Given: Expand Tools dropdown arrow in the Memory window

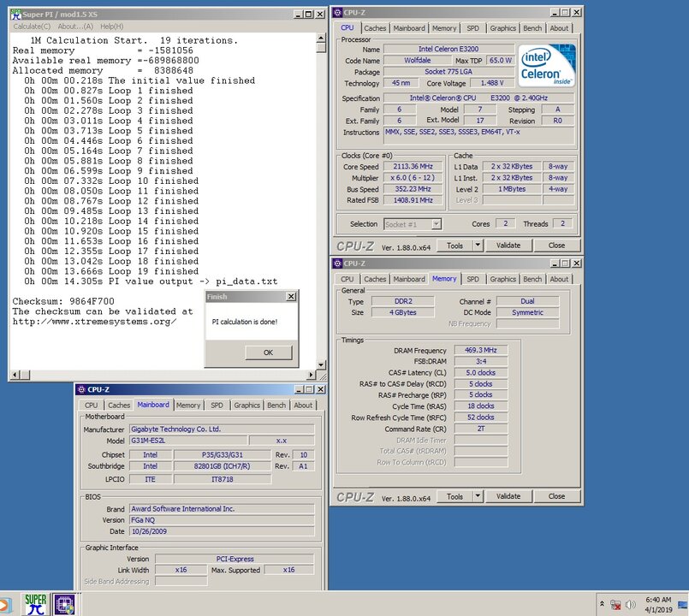Looking at the screenshot, I should (478, 496).
